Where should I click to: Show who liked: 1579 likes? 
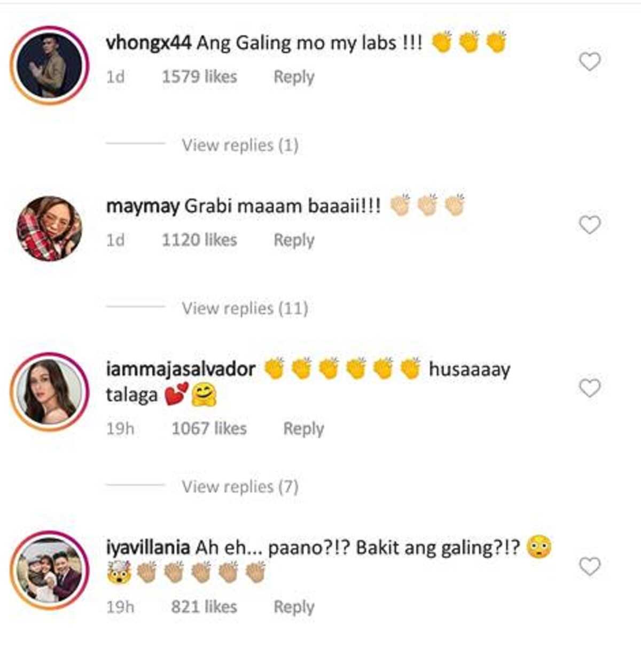point(199,77)
